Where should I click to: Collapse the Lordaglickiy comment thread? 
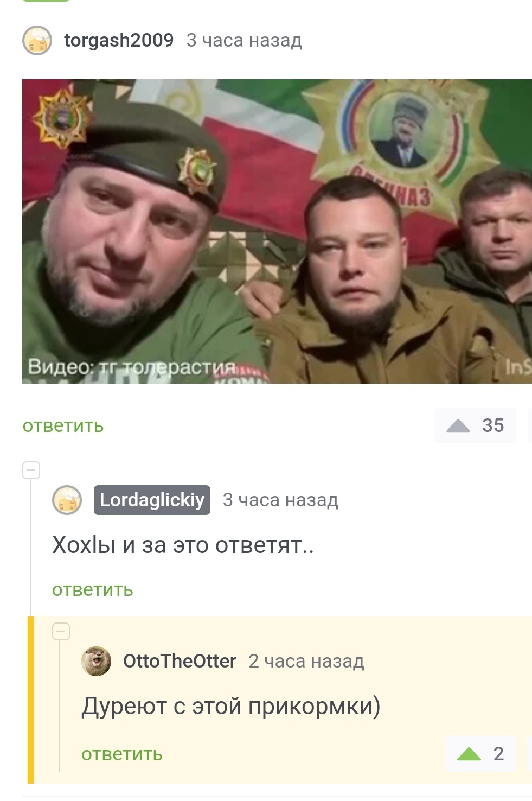[x=31, y=470]
